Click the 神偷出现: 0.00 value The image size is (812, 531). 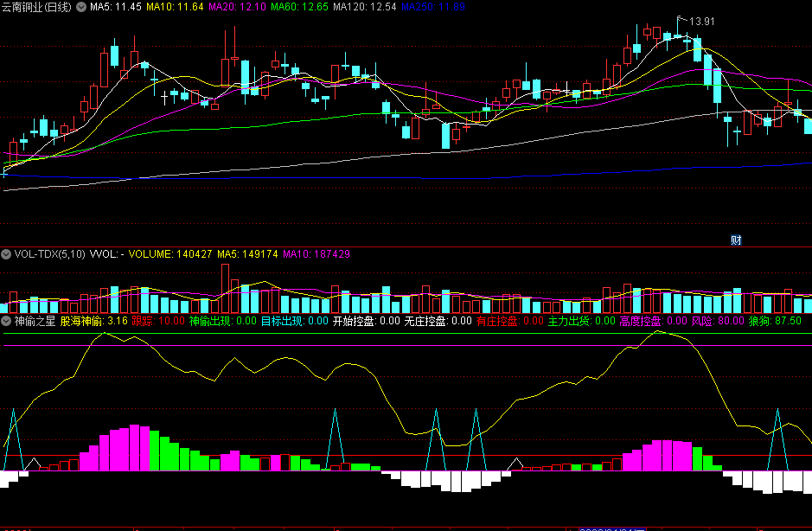point(223,321)
